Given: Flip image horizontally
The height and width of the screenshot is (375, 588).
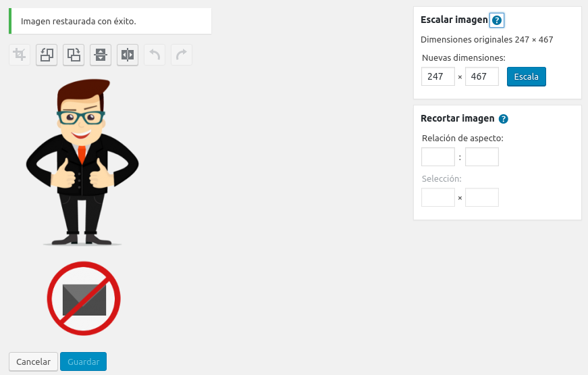Looking at the screenshot, I should click(x=128, y=55).
